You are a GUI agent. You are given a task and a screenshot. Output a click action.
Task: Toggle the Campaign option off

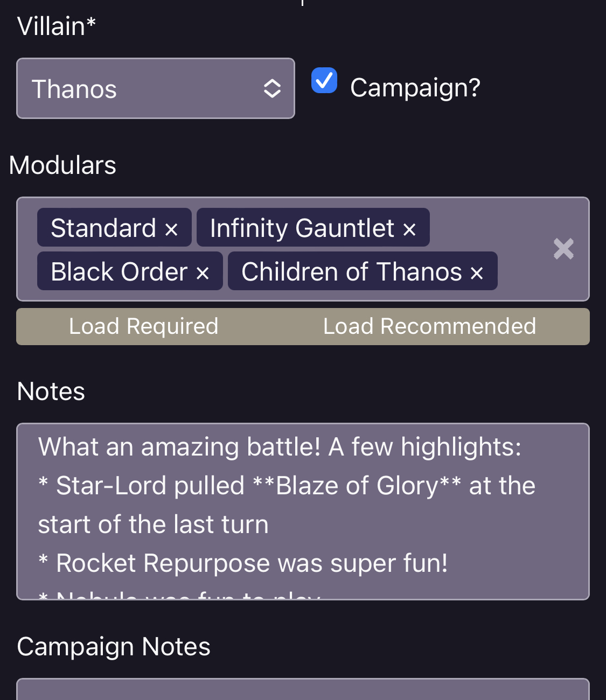click(324, 80)
